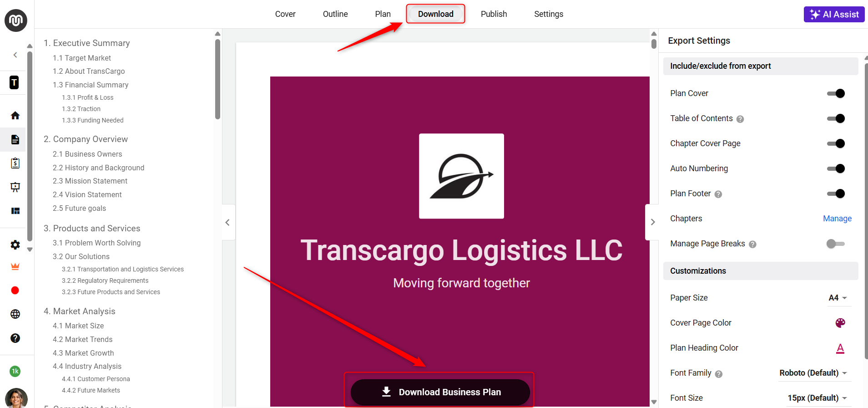Image resolution: width=868 pixels, height=408 pixels.
Task: Click the red record dot icon
Action: [15, 291]
